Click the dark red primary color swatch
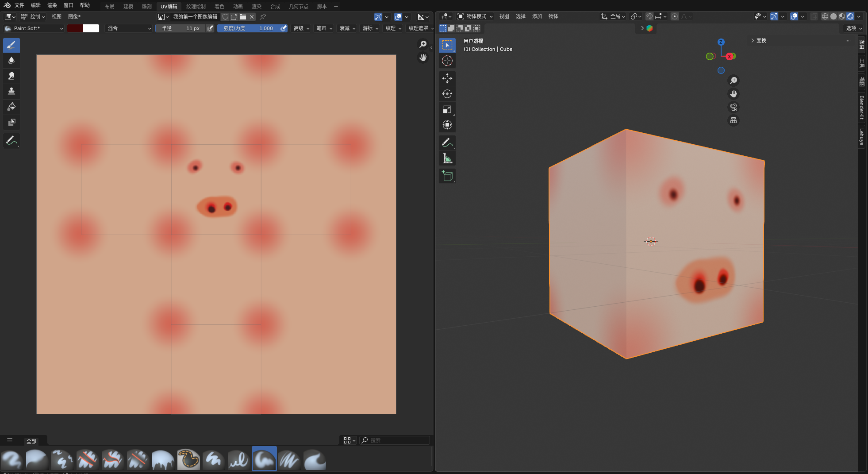 coord(75,28)
